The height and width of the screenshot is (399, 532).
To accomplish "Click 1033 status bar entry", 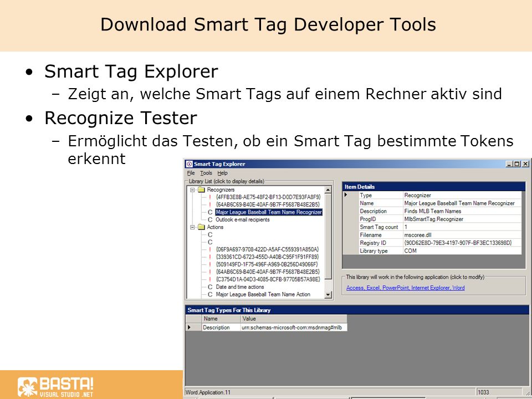I will pos(483,392).
